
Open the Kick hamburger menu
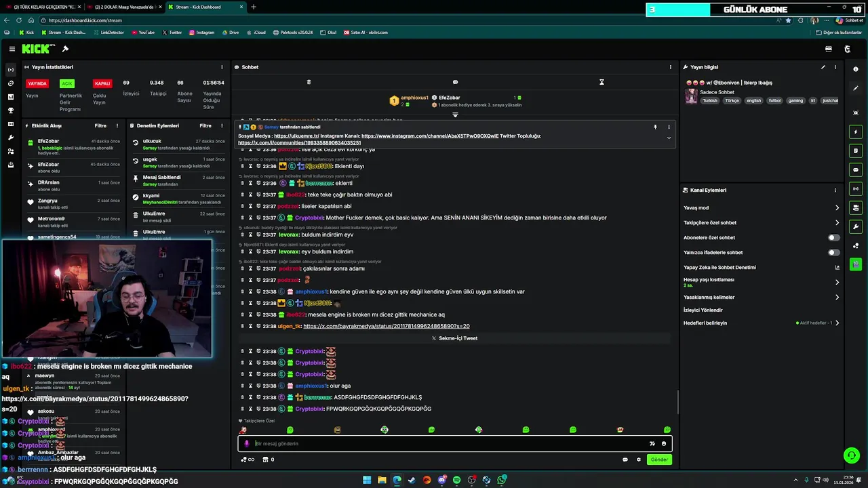[12, 49]
